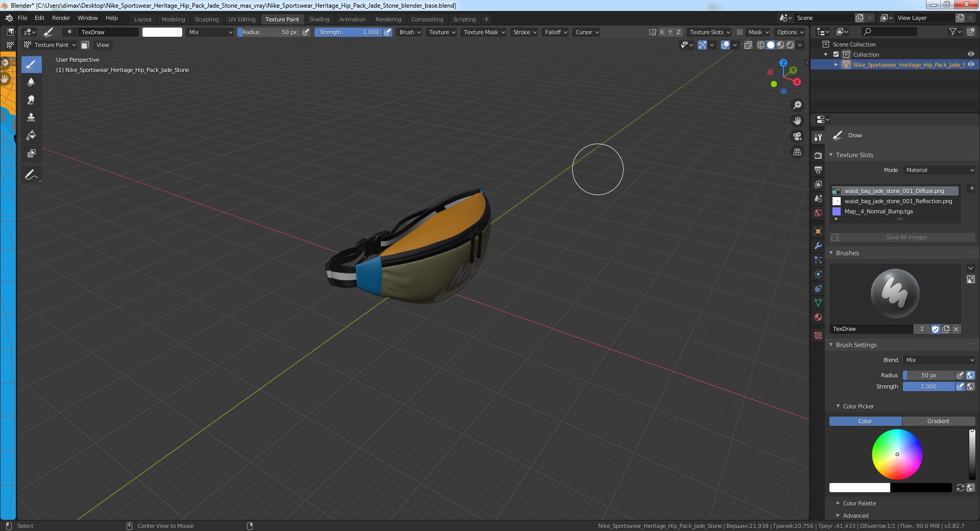The width and height of the screenshot is (980, 531).
Task: Open the Mix blend dropdown in header
Action: 210,32
